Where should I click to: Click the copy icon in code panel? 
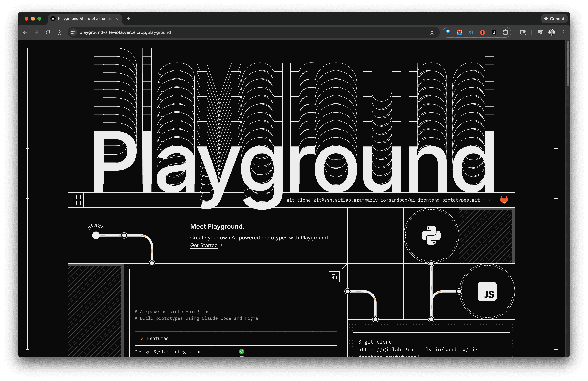click(x=334, y=277)
